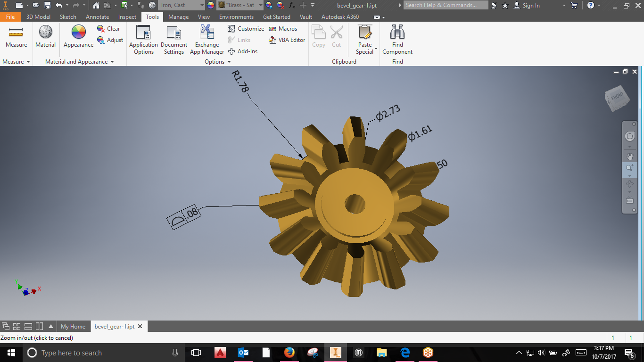Switch to the Inspect tab
The width and height of the screenshot is (644, 362).
pos(127,16)
